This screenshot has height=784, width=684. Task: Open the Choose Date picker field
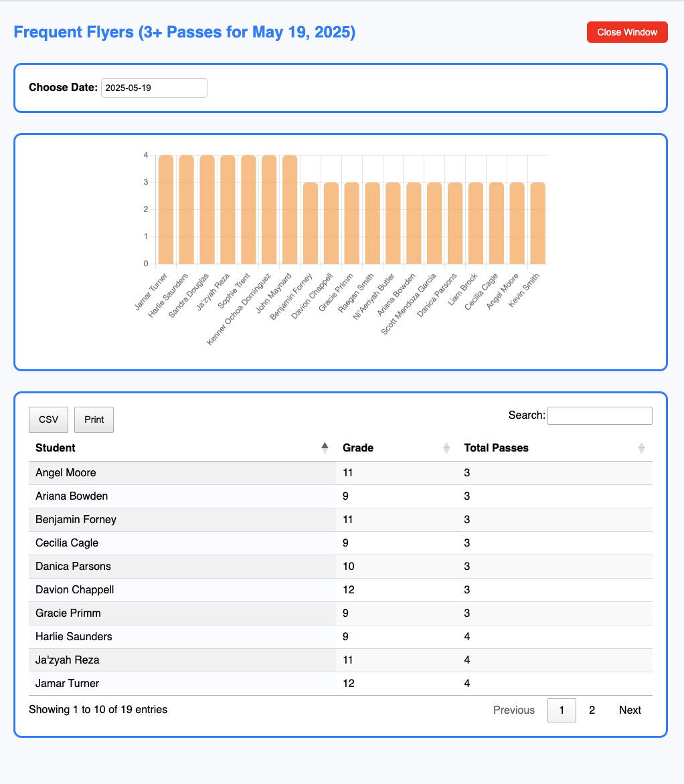pyautogui.click(x=154, y=88)
